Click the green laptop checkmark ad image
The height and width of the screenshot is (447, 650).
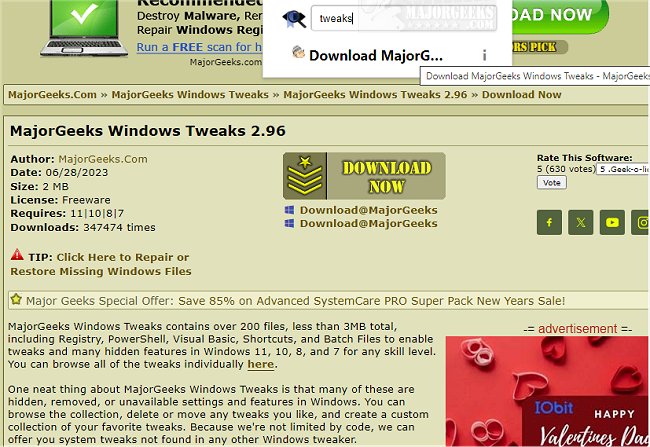(84, 28)
